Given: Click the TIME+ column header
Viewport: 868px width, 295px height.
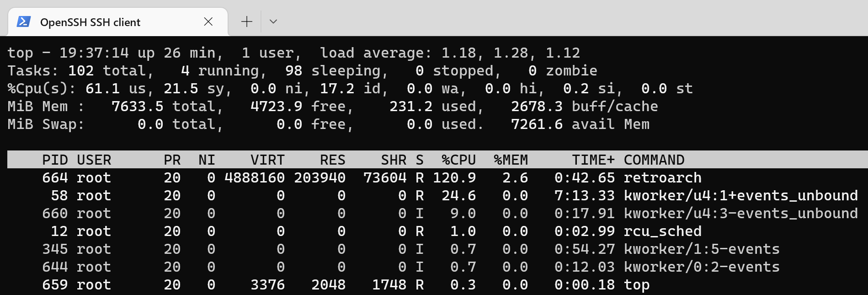Looking at the screenshot, I should [x=593, y=160].
